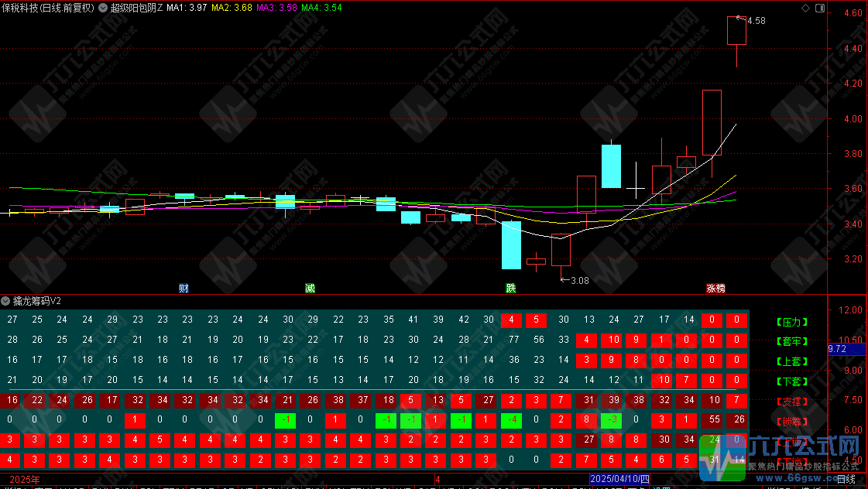Click the diamond icon at chart top-right
The height and width of the screenshot is (489, 868).
click(805, 8)
